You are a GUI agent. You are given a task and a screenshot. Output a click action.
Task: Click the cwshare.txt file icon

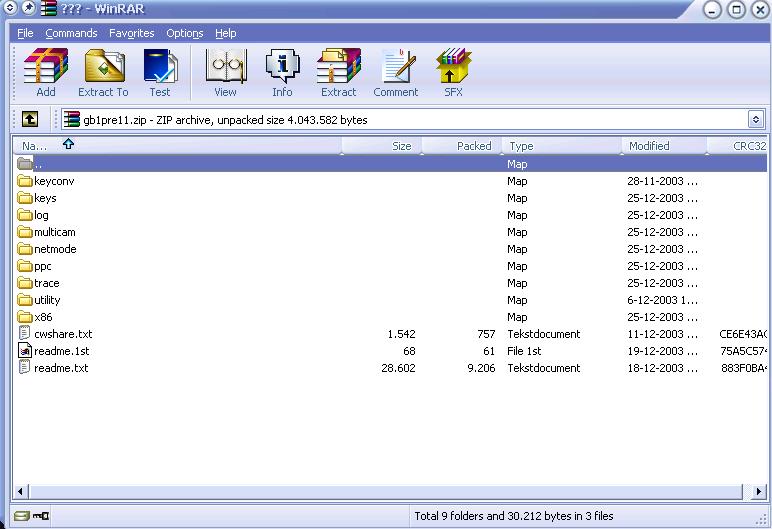tap(24, 333)
